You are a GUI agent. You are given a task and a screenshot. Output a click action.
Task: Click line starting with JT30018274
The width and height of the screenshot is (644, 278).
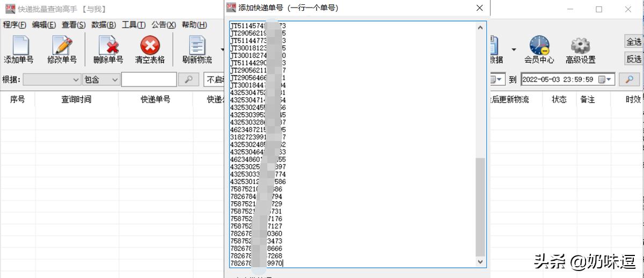(258, 55)
